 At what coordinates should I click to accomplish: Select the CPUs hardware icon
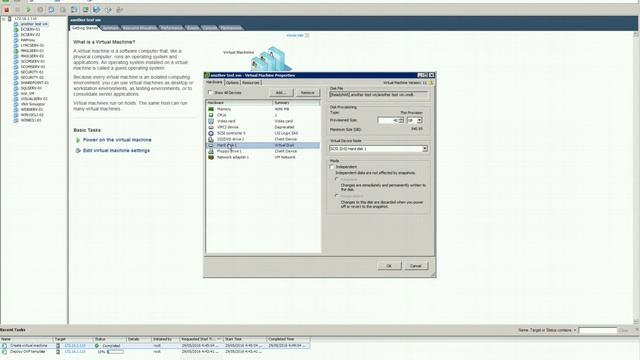(211, 115)
